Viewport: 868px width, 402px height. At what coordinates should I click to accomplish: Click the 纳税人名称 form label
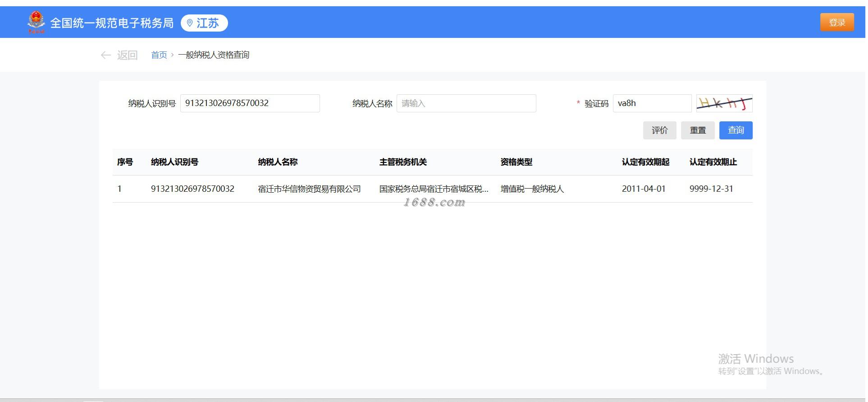point(372,104)
